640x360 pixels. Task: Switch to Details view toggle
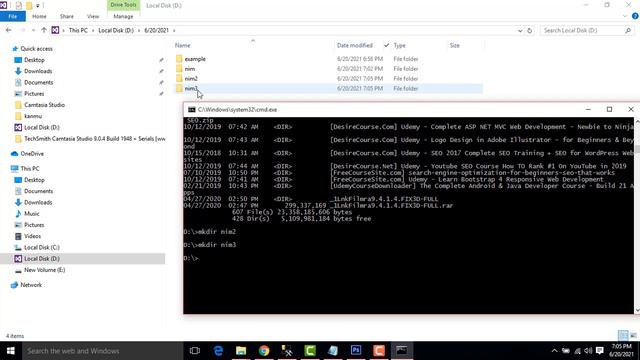623,336
